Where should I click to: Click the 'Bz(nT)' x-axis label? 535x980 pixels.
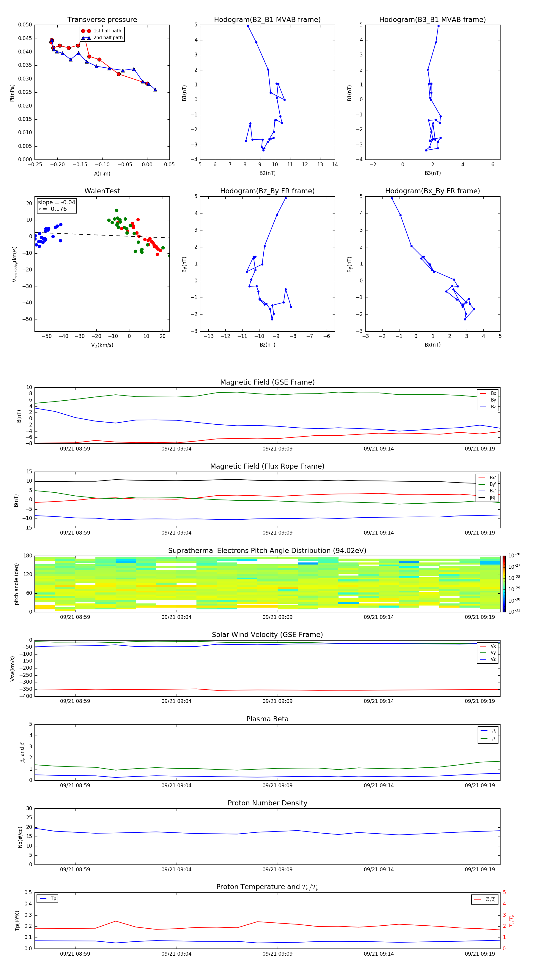click(x=267, y=345)
